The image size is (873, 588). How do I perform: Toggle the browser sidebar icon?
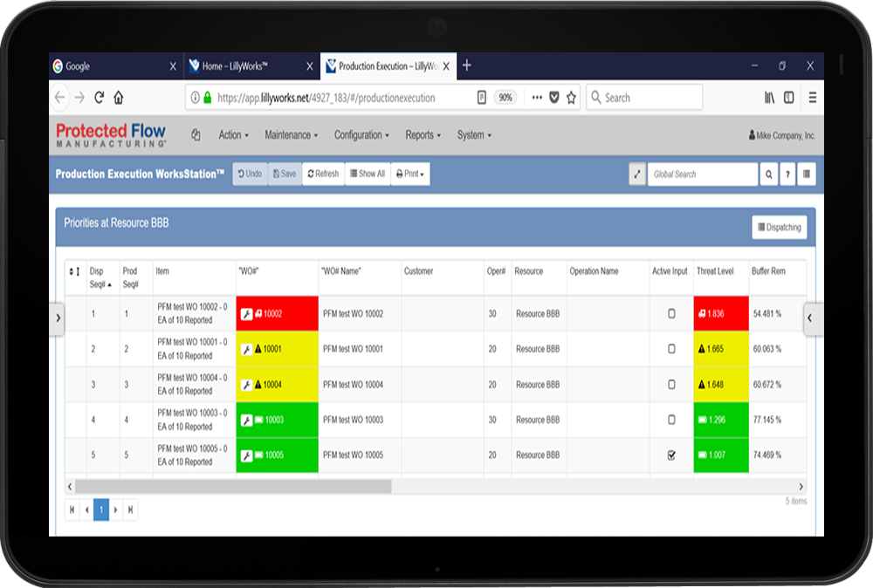click(789, 98)
